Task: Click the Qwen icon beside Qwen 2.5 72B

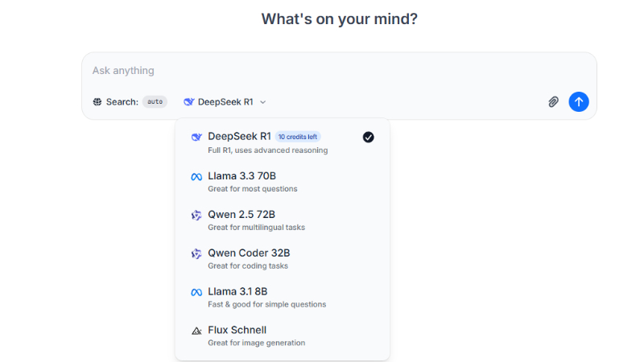Action: (x=196, y=215)
